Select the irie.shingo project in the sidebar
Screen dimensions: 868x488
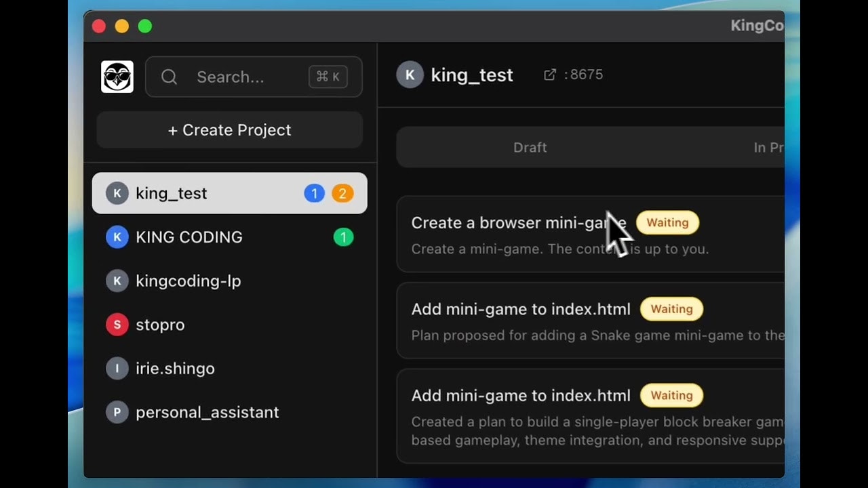(x=175, y=369)
